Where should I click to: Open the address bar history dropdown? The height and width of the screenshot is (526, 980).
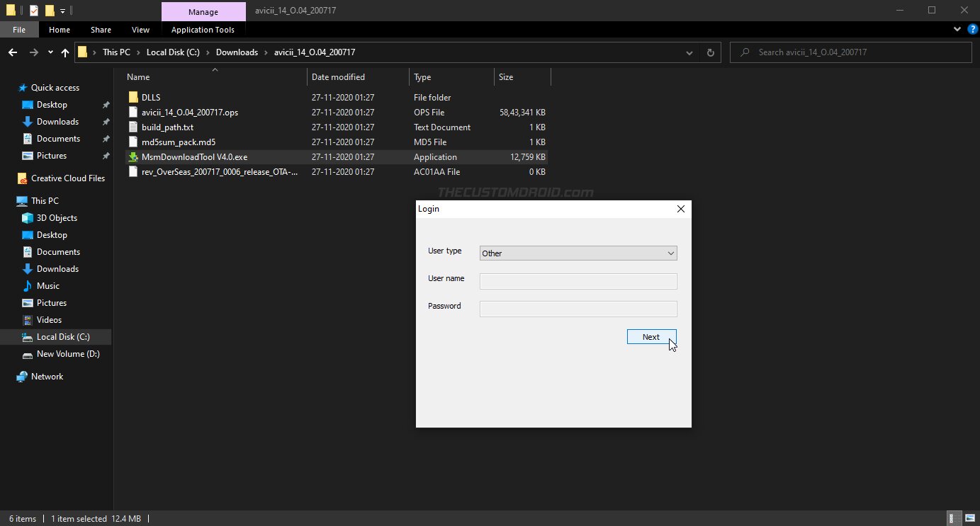click(x=689, y=52)
